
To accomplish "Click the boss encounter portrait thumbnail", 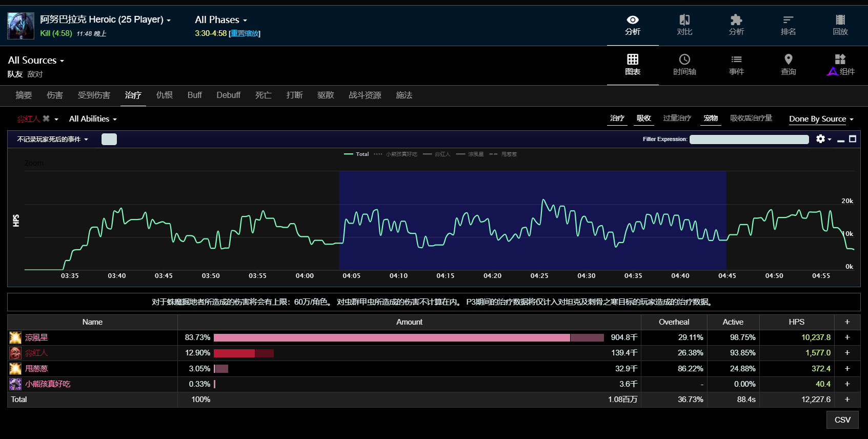I will coord(21,26).
